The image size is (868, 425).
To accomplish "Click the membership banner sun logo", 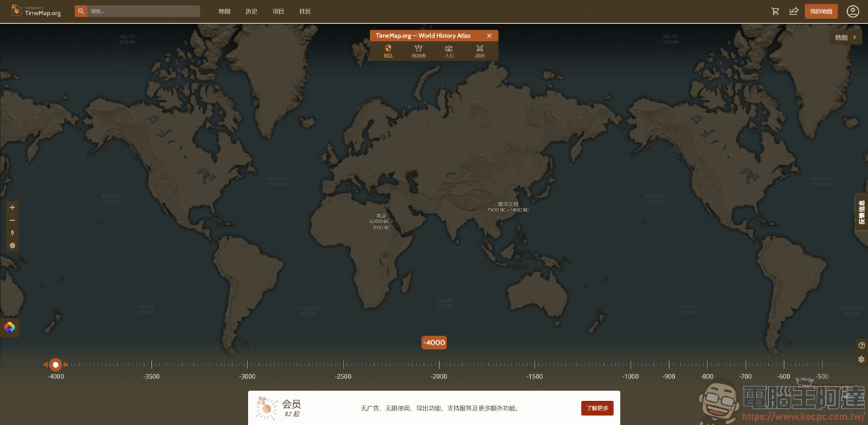I will click(266, 408).
